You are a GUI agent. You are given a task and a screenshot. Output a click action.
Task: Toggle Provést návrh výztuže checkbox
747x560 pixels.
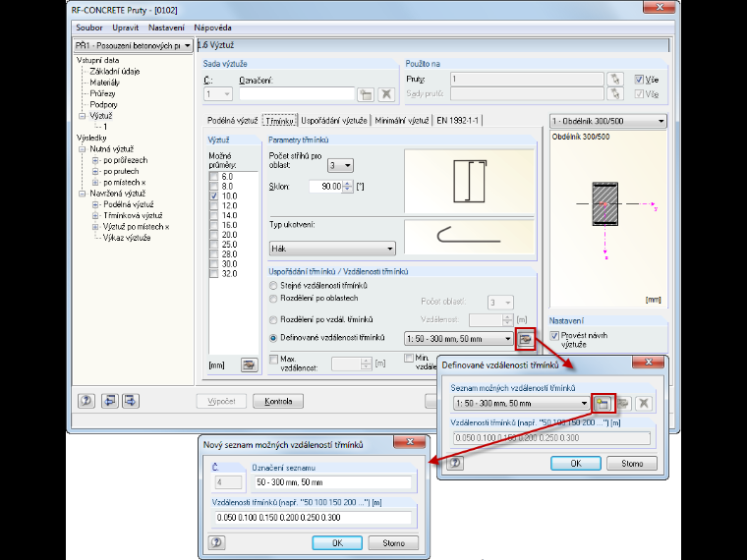click(x=554, y=336)
